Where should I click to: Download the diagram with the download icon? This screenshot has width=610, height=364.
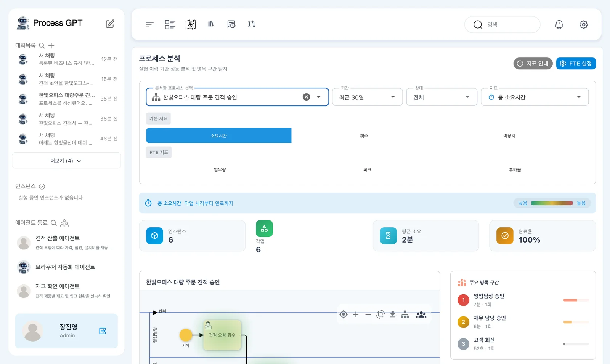click(392, 314)
